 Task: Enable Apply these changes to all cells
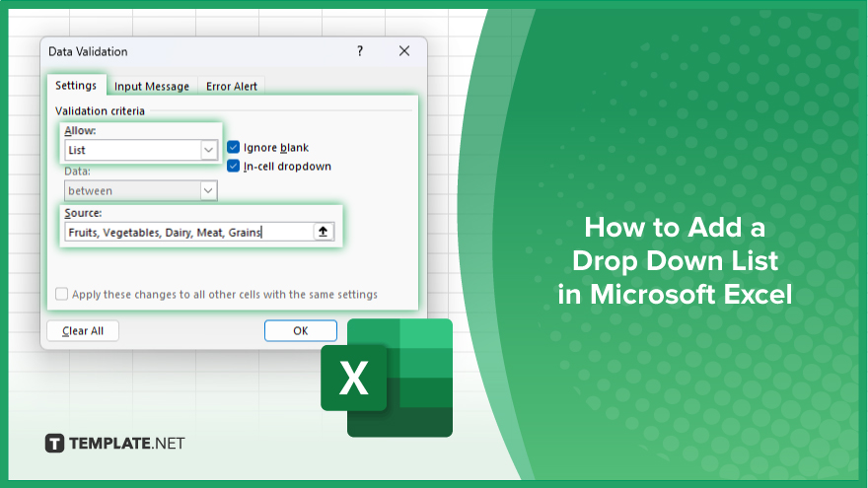coord(61,294)
